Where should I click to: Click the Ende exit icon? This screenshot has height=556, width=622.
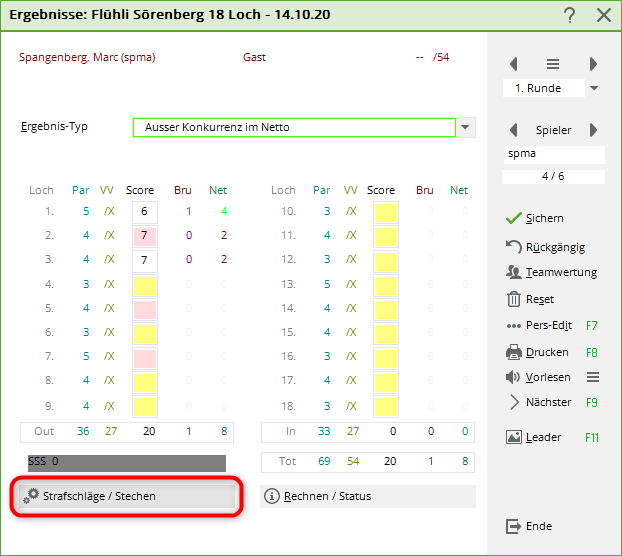coord(514,526)
